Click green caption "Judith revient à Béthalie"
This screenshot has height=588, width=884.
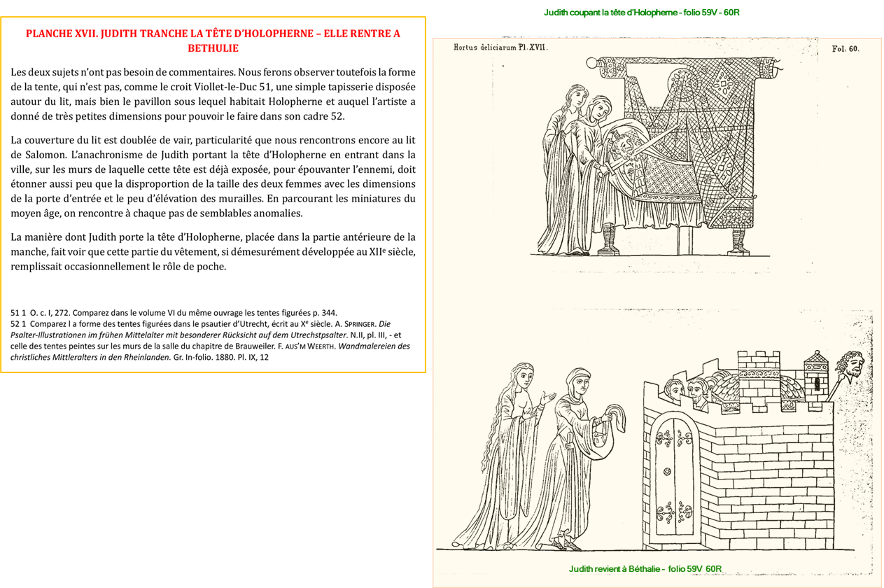point(645,568)
